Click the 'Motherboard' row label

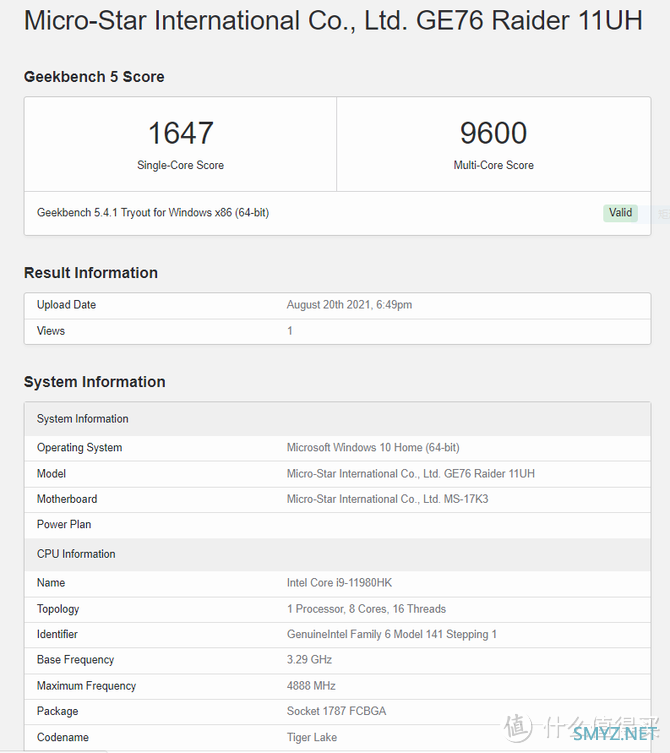click(67, 499)
